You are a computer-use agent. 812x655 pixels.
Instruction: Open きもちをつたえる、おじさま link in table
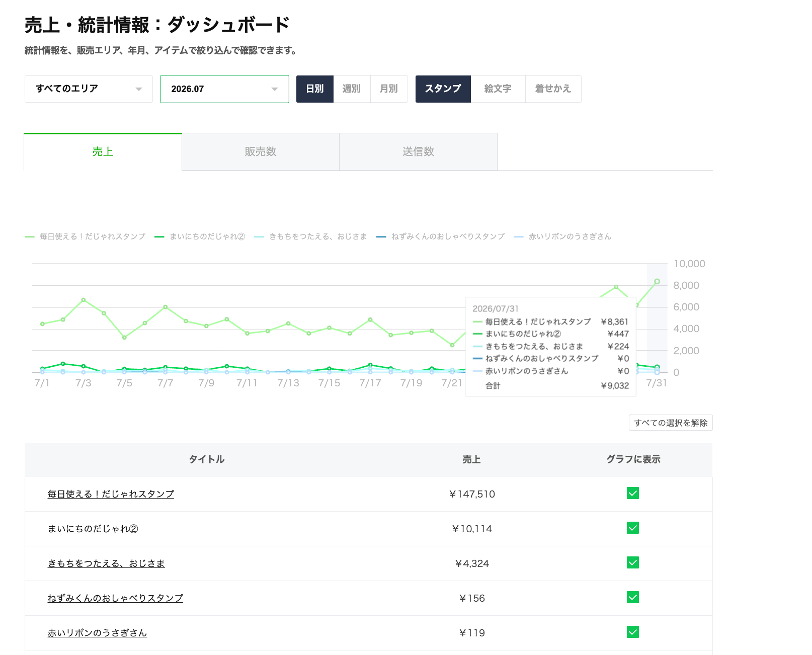tap(106, 563)
